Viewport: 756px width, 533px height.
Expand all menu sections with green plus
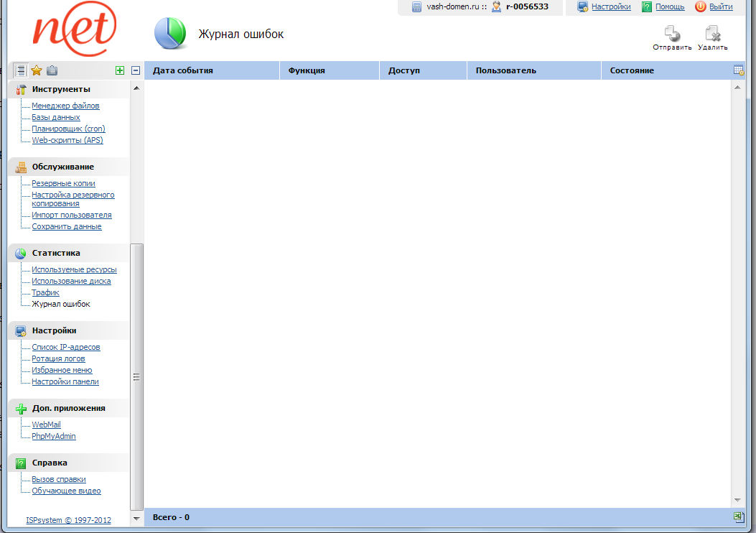coord(120,70)
